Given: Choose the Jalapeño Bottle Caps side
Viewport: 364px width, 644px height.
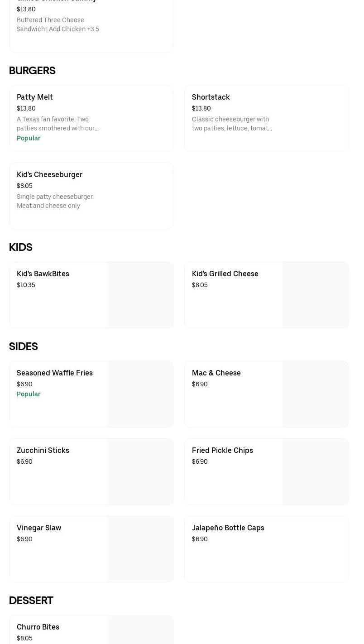Looking at the screenshot, I should point(228,528).
